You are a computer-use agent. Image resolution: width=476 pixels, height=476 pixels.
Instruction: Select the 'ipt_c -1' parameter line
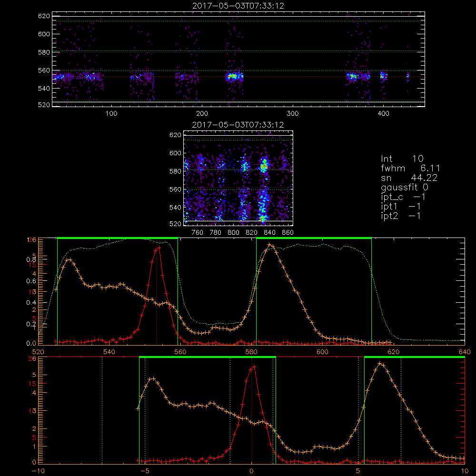tap(403, 197)
